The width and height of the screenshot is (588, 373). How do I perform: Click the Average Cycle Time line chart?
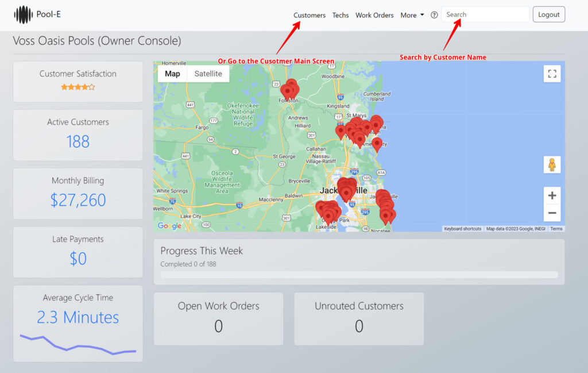[78, 344]
